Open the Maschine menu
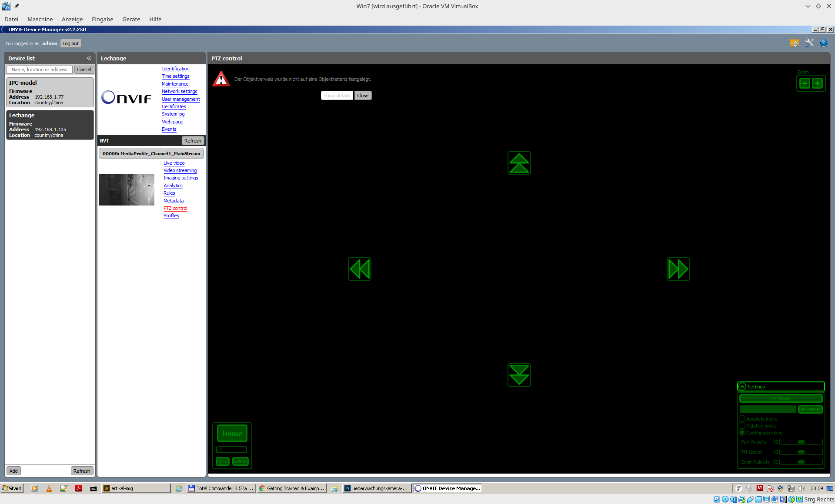Screen dimensions: 835x504 pos(40,19)
